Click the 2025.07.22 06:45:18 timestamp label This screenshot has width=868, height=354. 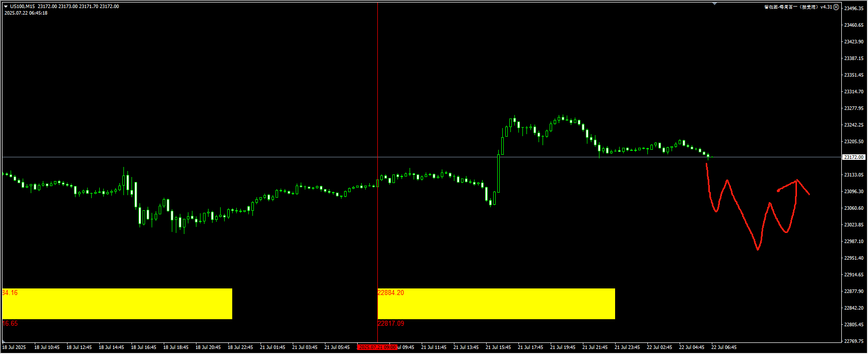pyautogui.click(x=26, y=13)
